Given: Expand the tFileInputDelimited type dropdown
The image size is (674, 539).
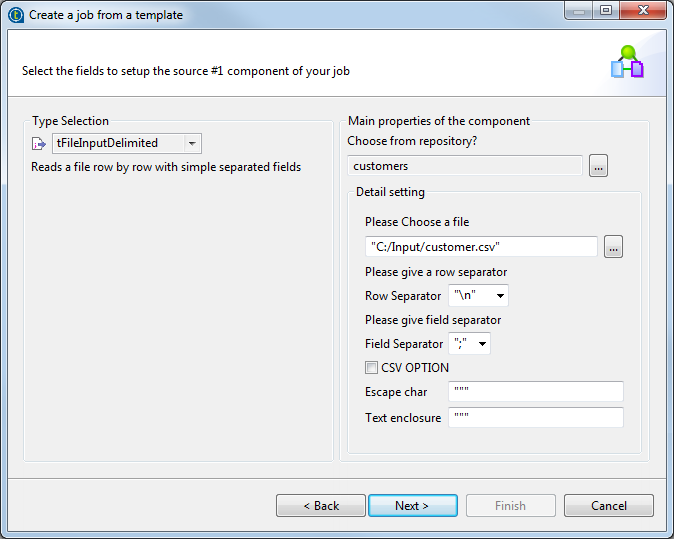Looking at the screenshot, I should tap(193, 144).
